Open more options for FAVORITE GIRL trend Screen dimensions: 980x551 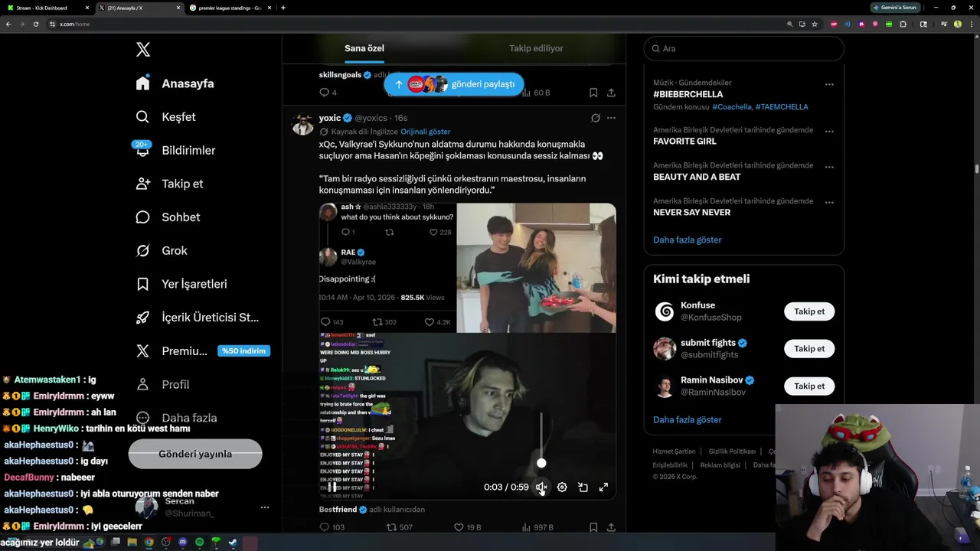[829, 132]
